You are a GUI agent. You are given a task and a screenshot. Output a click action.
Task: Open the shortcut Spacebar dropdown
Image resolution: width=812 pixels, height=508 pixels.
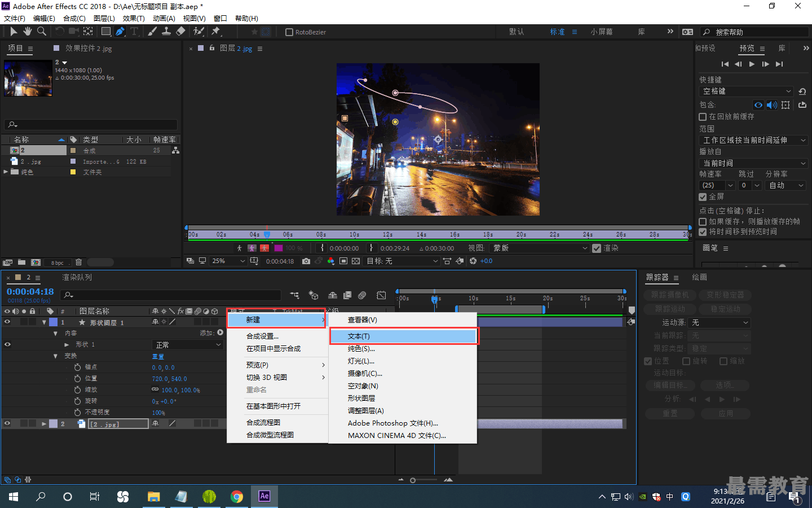[x=747, y=91]
